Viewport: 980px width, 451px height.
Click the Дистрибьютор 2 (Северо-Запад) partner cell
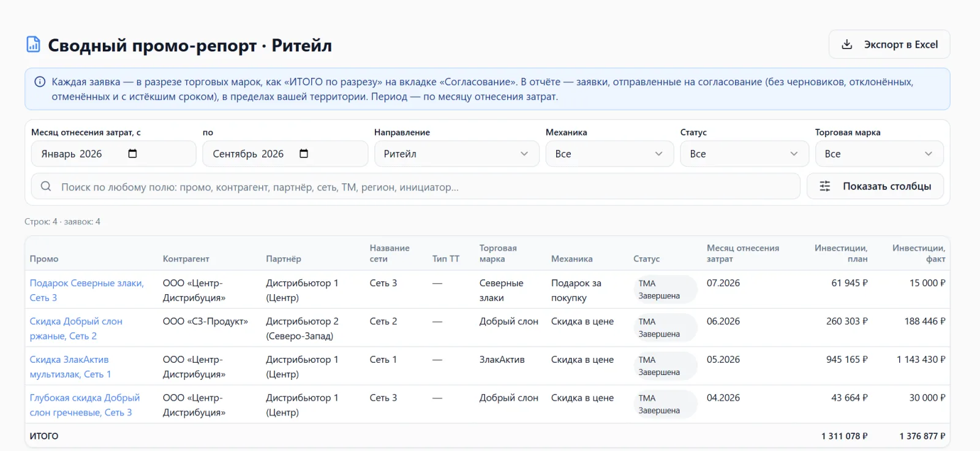click(302, 328)
